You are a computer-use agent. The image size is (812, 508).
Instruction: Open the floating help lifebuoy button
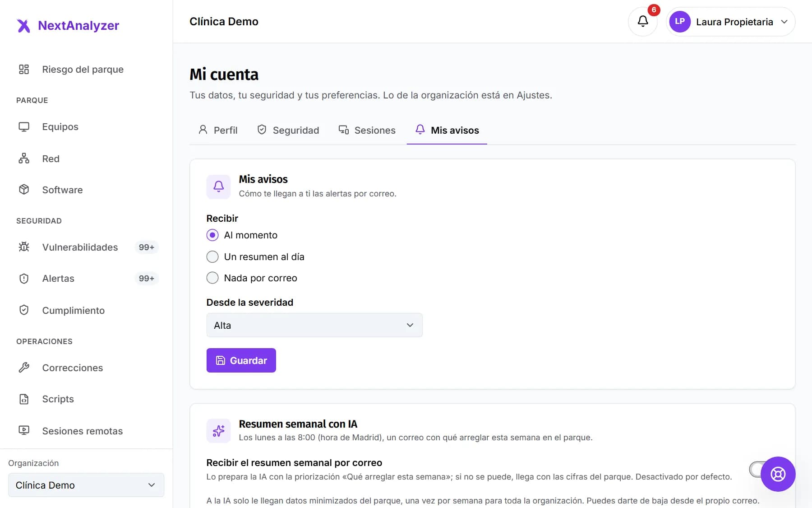point(778,474)
